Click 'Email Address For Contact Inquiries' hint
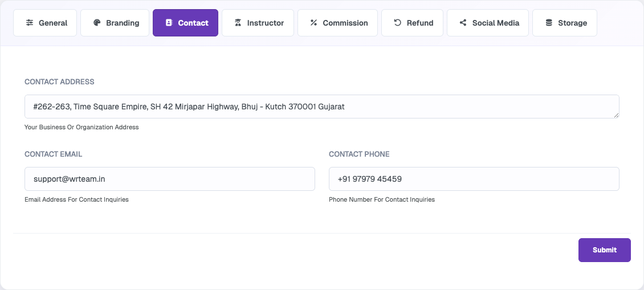 (x=77, y=199)
